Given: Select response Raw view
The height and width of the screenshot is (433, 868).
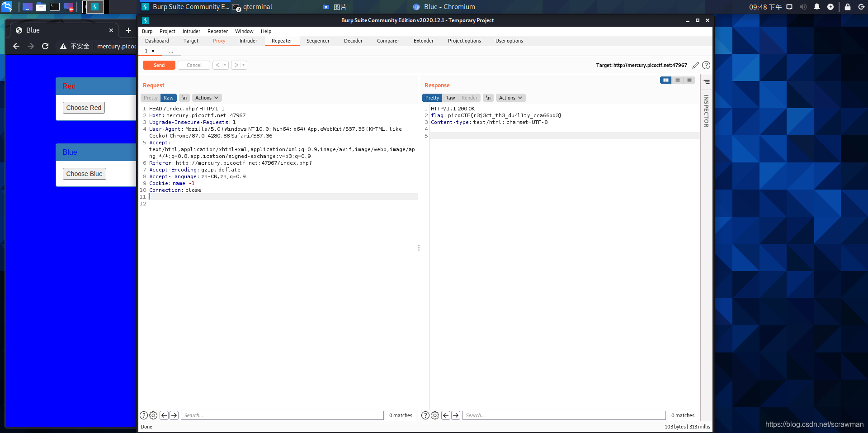Looking at the screenshot, I should 450,98.
